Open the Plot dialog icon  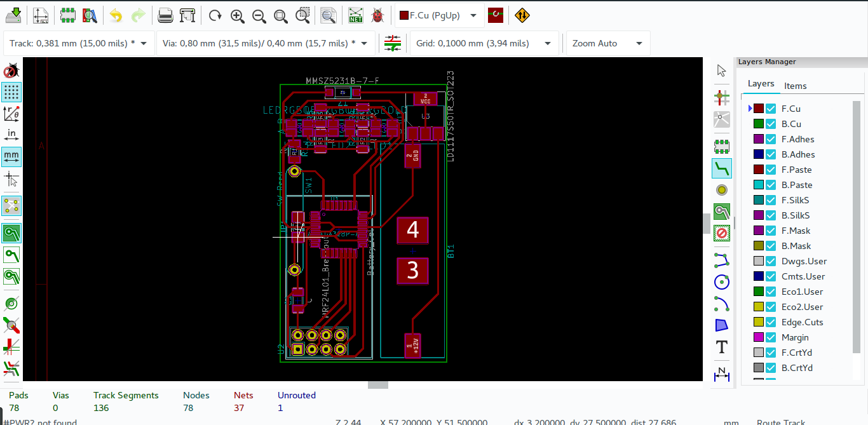[187, 15]
